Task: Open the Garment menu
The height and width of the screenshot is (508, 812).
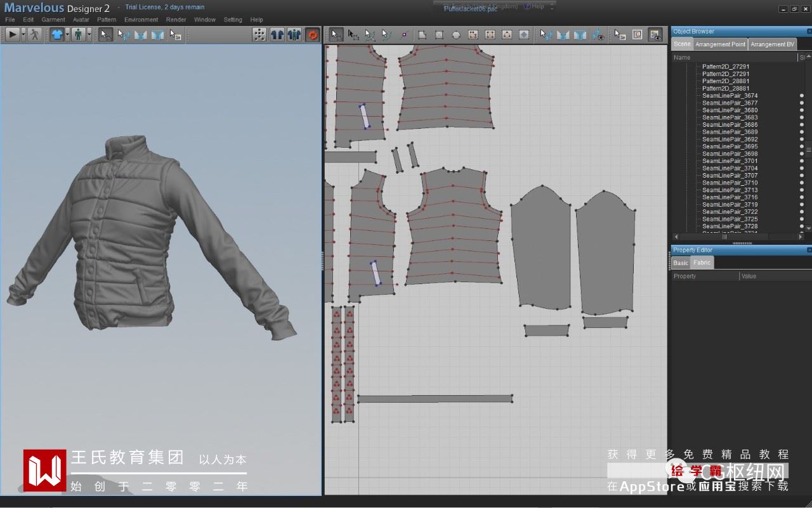Action: [x=53, y=20]
